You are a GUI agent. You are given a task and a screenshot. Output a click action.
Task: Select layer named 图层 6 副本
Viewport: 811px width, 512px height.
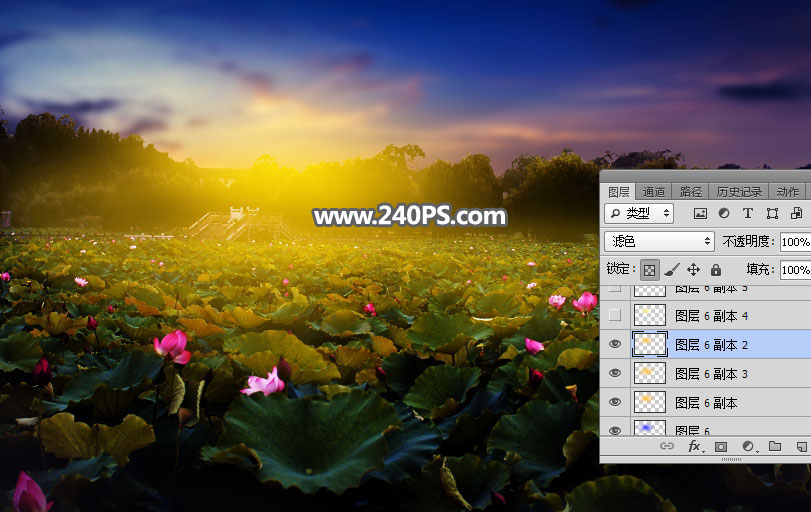(706, 403)
